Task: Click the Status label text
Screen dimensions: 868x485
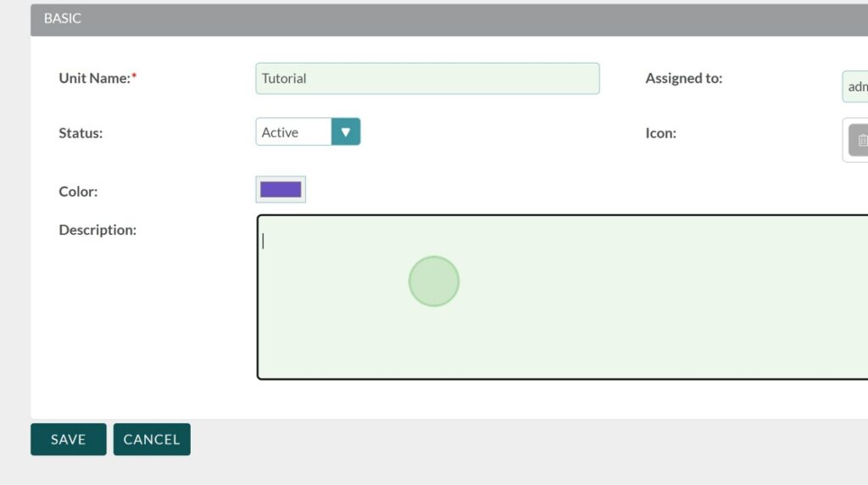Action: point(81,133)
